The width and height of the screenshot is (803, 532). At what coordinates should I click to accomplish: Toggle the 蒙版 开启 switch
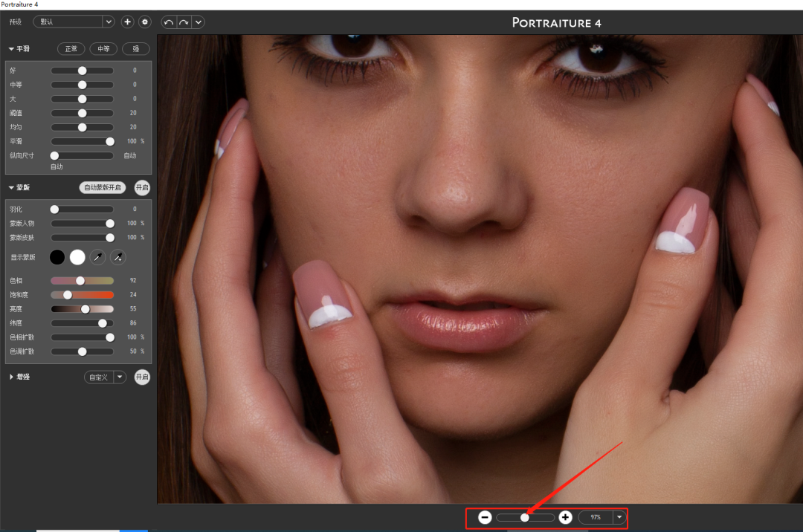point(142,188)
